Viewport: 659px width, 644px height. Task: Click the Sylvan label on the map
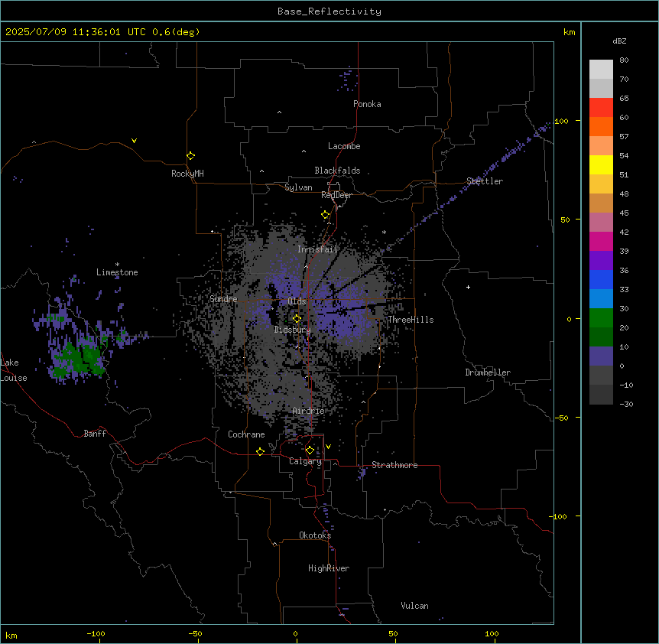(298, 187)
